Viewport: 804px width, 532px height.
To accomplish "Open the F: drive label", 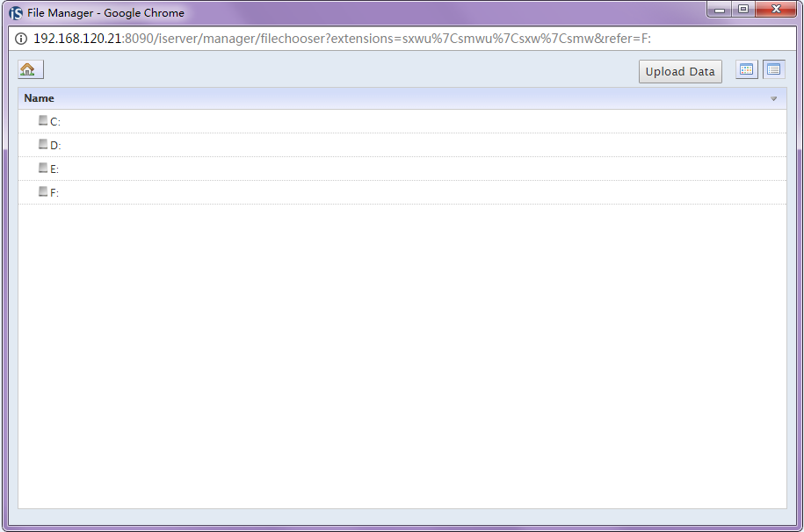I will [54, 193].
